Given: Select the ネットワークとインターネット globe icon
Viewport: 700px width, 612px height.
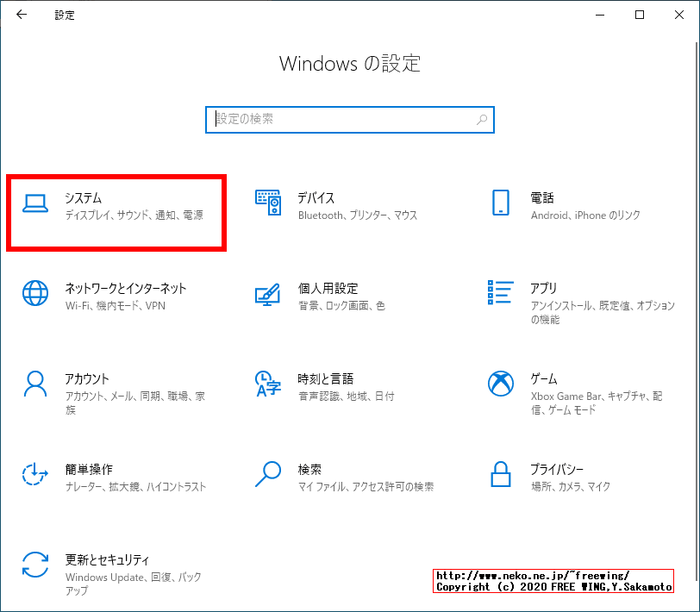Looking at the screenshot, I should click(35, 293).
